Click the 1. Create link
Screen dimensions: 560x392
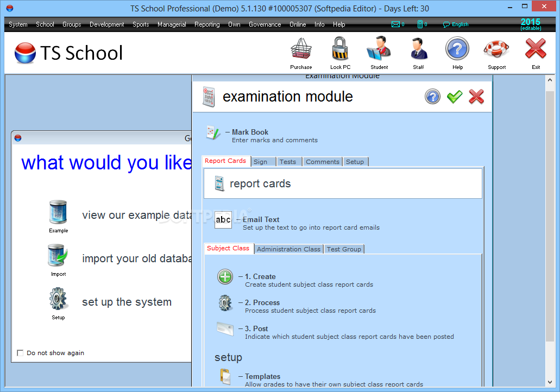(x=260, y=277)
